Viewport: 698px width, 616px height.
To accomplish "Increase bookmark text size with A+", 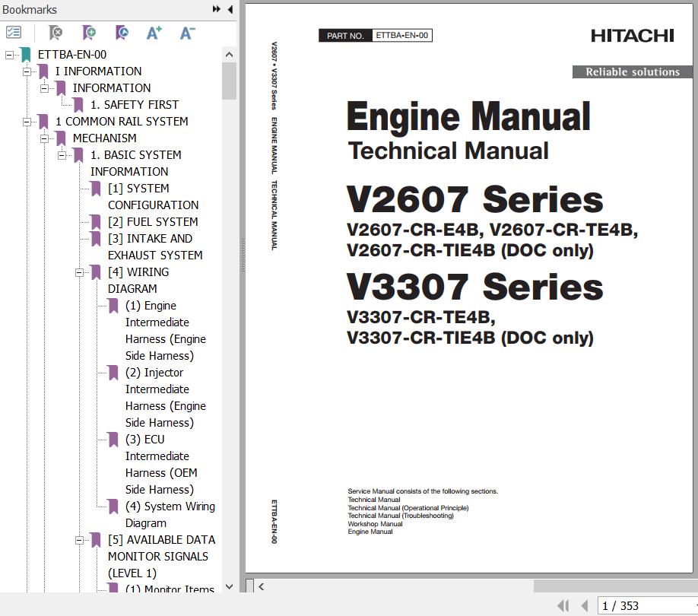I will coord(154,32).
